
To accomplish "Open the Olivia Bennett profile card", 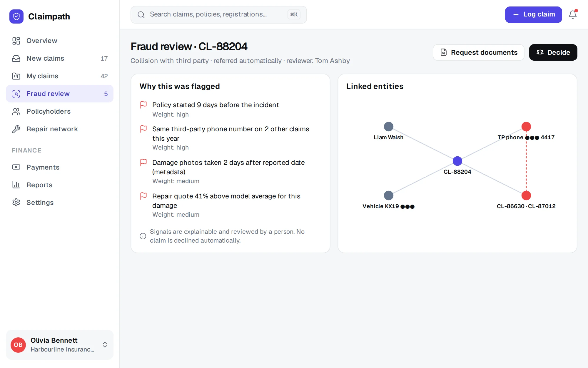I will [x=60, y=345].
